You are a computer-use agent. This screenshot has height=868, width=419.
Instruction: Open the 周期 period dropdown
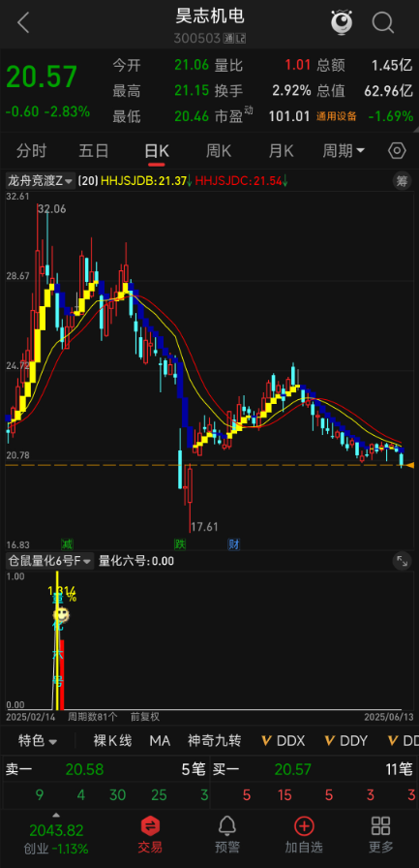point(344,150)
